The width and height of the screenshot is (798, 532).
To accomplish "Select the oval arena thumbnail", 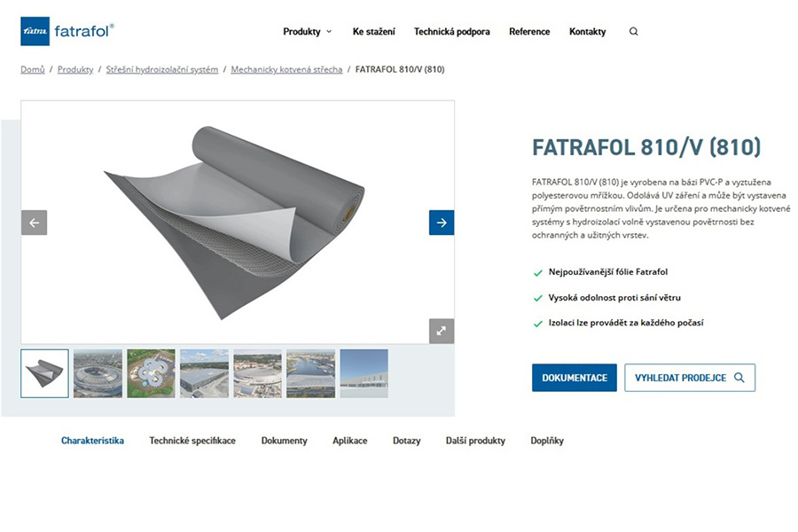I will [257, 373].
